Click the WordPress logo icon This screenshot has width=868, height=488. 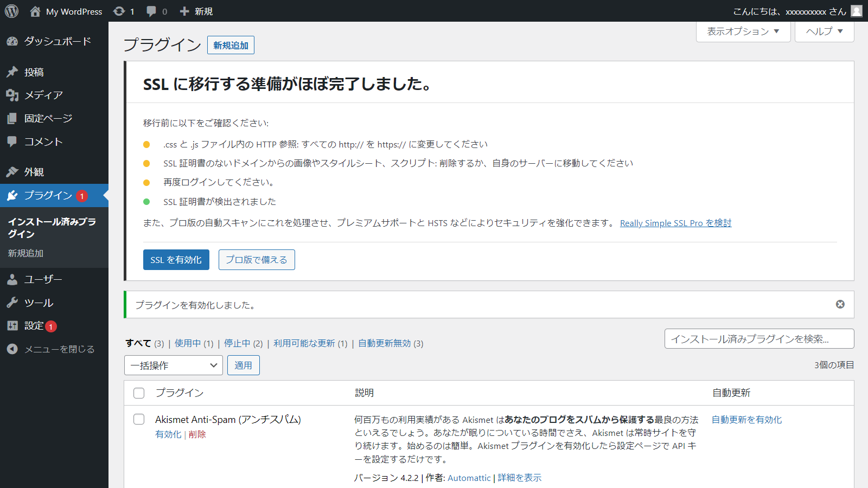(x=11, y=11)
